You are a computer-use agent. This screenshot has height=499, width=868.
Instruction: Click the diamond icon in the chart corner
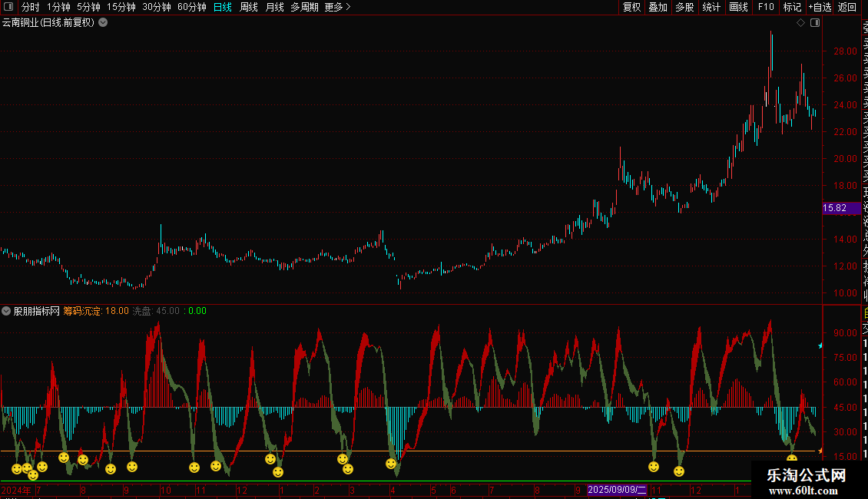click(x=800, y=23)
